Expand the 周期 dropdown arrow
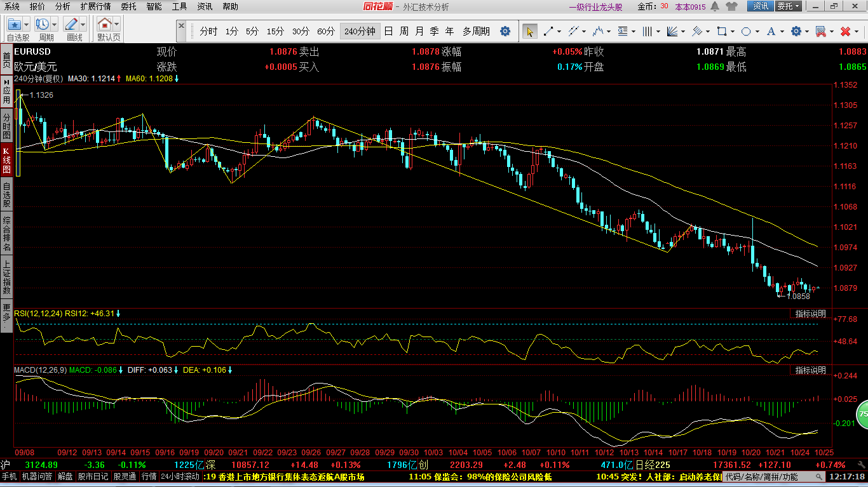Image resolution: width=868 pixels, height=487 pixels. (x=55, y=24)
